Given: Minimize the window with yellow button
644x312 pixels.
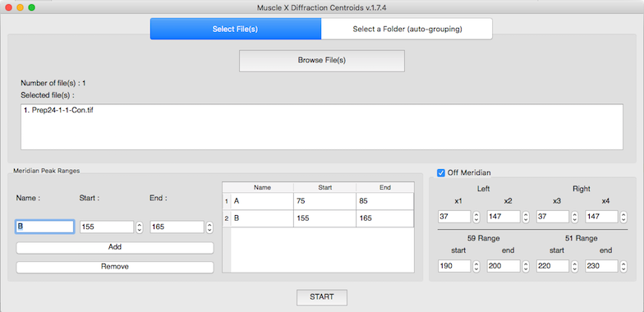Looking at the screenshot, I should pyautogui.click(x=20, y=7).
